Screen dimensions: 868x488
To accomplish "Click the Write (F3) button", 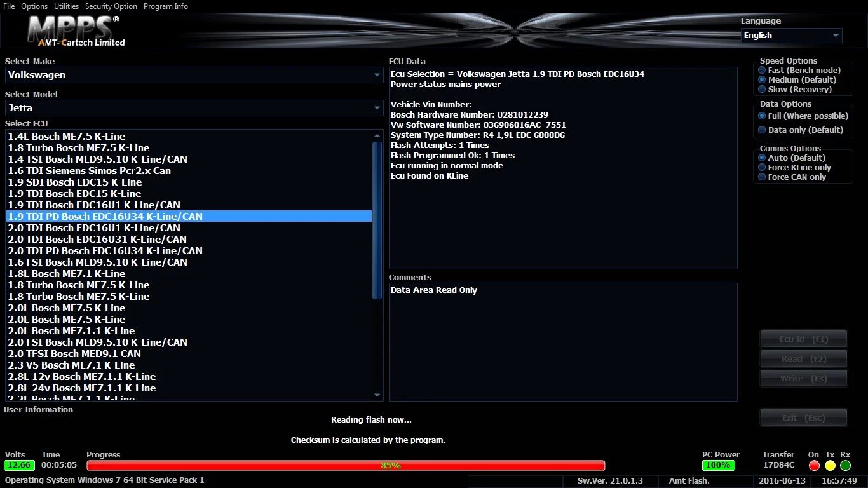I will [804, 379].
